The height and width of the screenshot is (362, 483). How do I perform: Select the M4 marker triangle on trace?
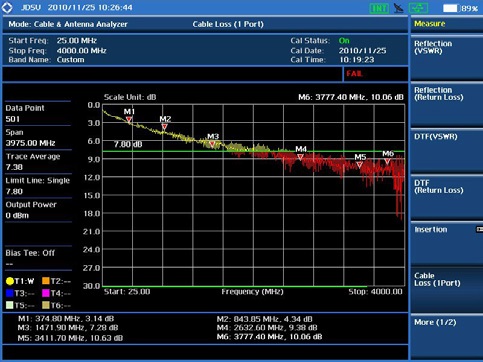tap(300, 157)
